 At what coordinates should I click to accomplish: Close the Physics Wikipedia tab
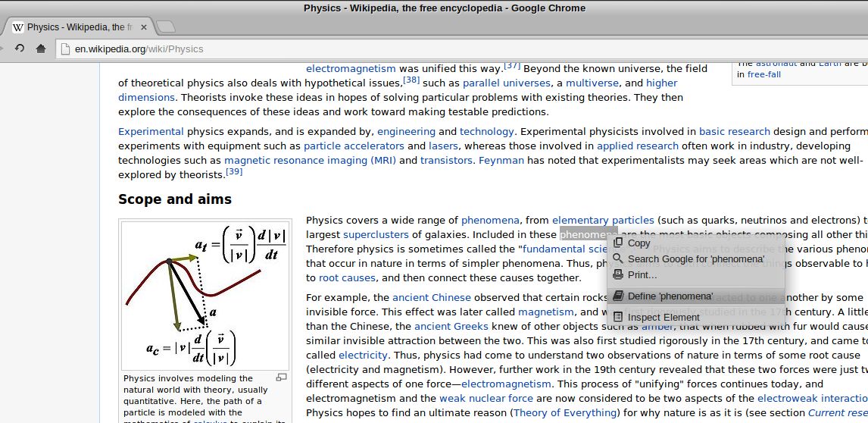pyautogui.click(x=144, y=27)
